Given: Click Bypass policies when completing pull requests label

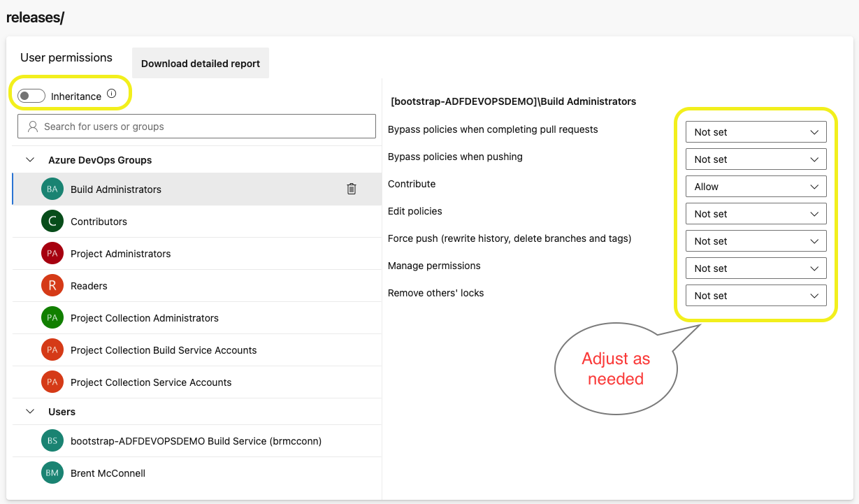Looking at the screenshot, I should pyautogui.click(x=493, y=129).
